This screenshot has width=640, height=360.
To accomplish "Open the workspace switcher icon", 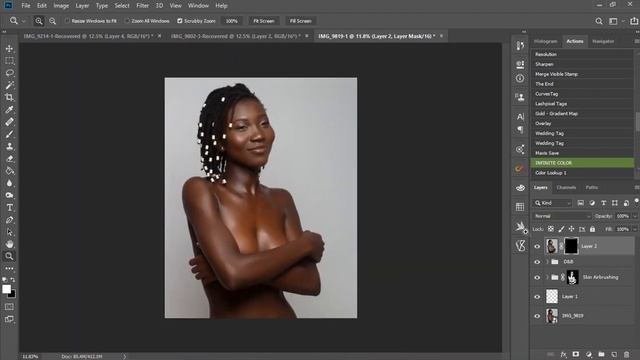I will click(x=613, y=21).
